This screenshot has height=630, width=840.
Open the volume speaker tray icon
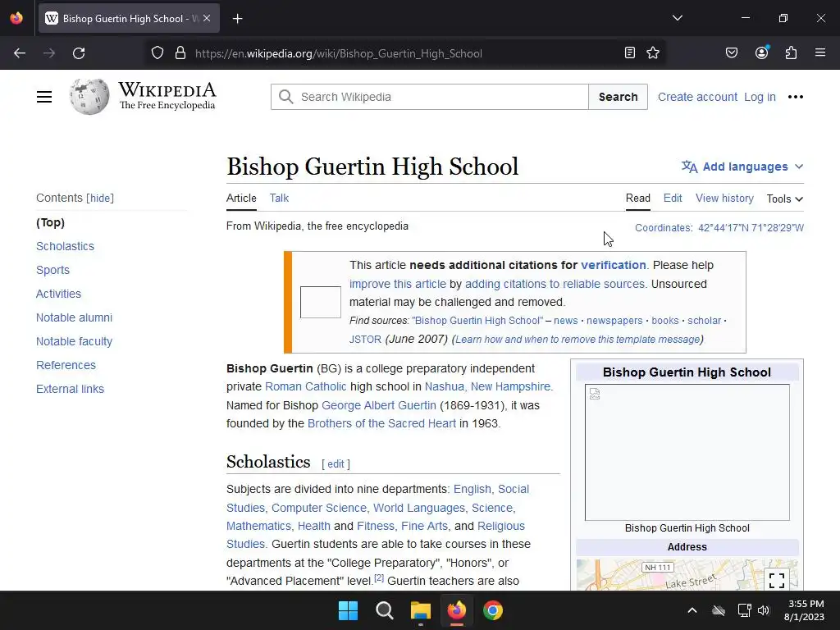(764, 610)
